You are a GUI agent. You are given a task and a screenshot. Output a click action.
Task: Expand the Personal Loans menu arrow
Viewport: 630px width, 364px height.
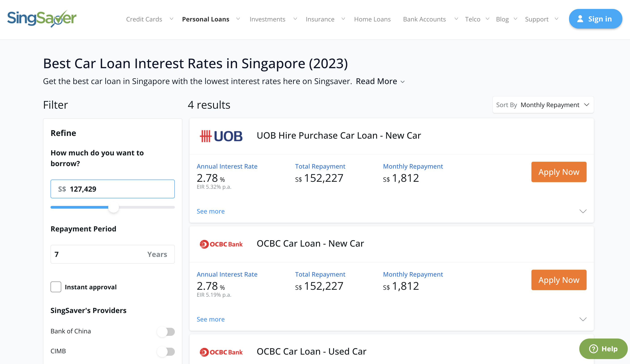tap(238, 19)
